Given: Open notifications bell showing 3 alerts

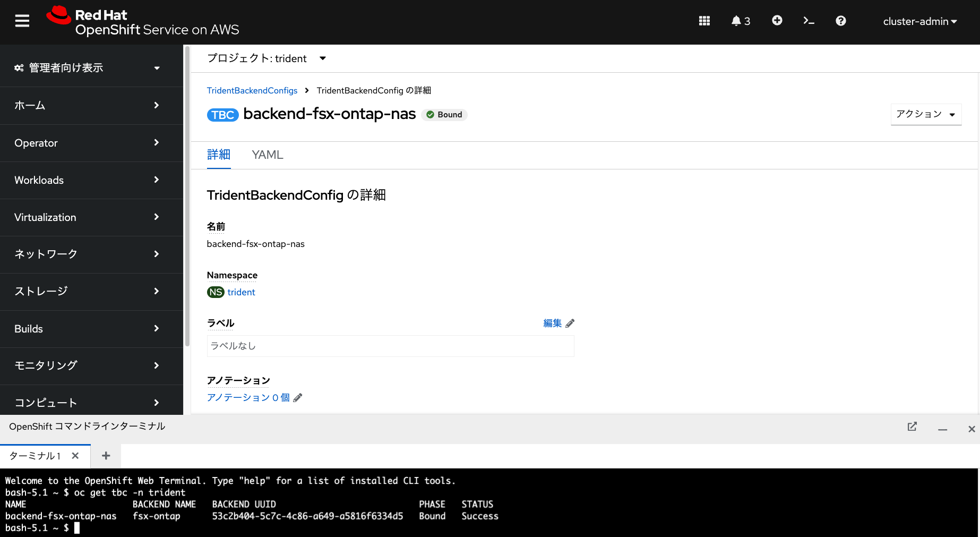Looking at the screenshot, I should (x=741, y=21).
